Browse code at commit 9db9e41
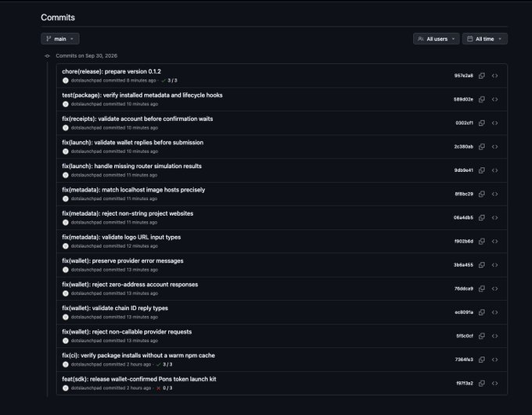 (x=494, y=170)
